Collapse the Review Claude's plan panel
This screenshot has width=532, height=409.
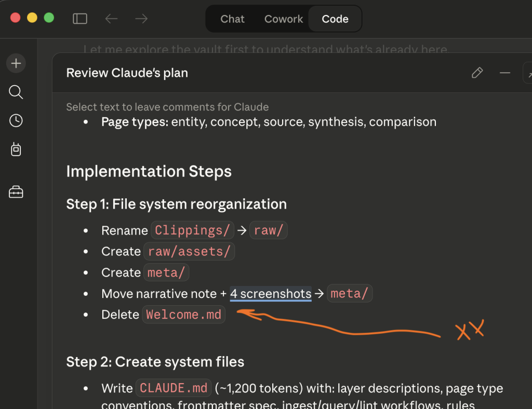[505, 73]
